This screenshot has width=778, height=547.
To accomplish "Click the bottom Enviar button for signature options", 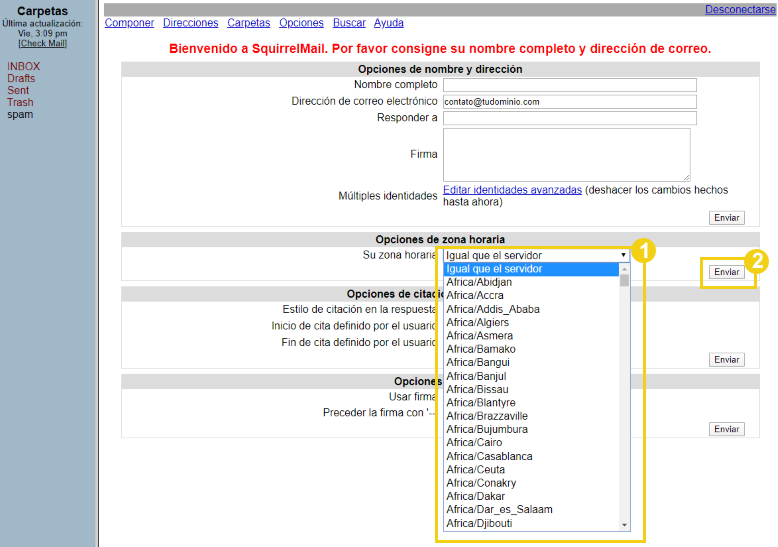I will 726,429.
